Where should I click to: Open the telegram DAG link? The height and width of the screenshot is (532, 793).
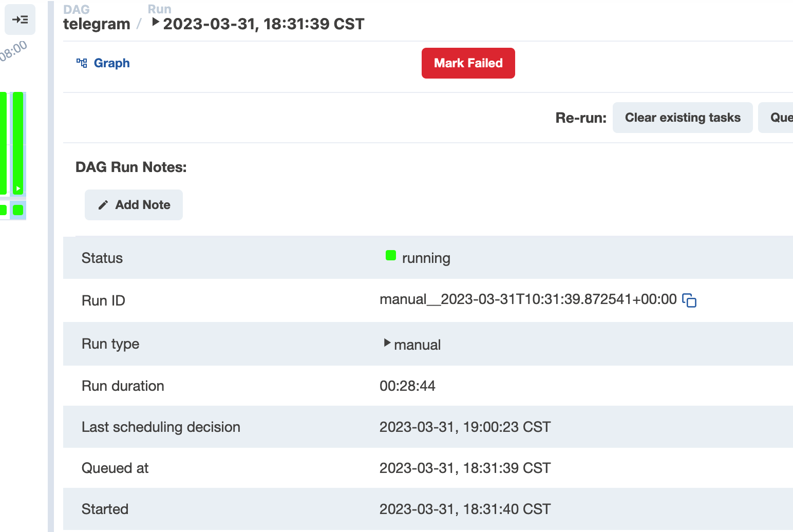click(x=97, y=24)
